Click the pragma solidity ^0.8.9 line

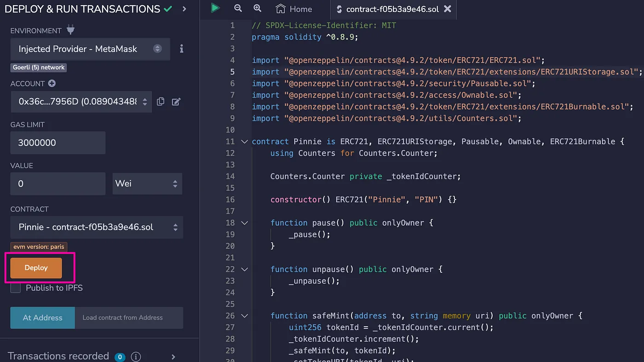point(305,37)
